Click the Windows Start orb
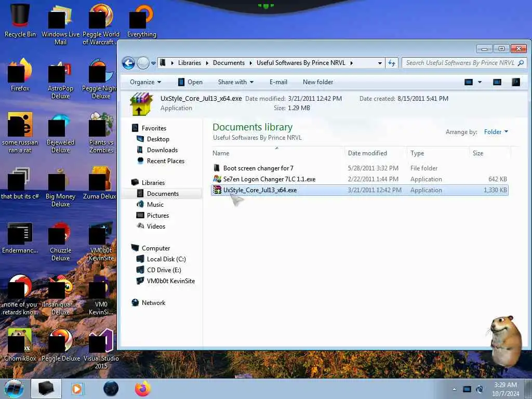532x399 pixels. tap(14, 389)
